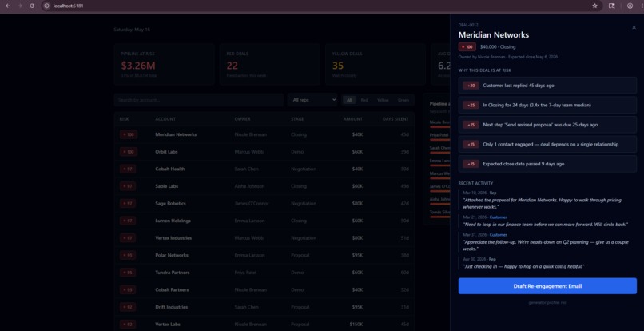Open the browser profile icon
Image resolution: width=644 pixels, height=331 pixels.
[x=630, y=6]
